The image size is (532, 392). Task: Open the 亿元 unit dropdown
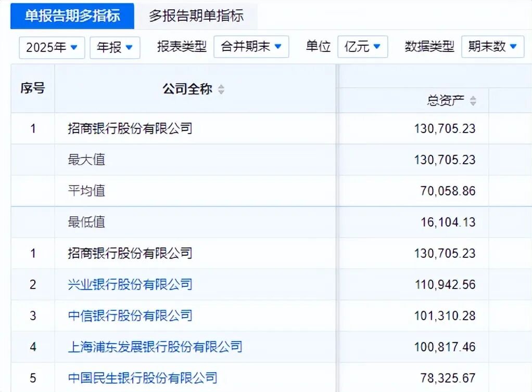point(362,46)
